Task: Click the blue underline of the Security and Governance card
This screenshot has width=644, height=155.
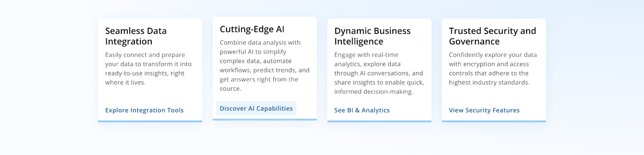Action: [494, 121]
